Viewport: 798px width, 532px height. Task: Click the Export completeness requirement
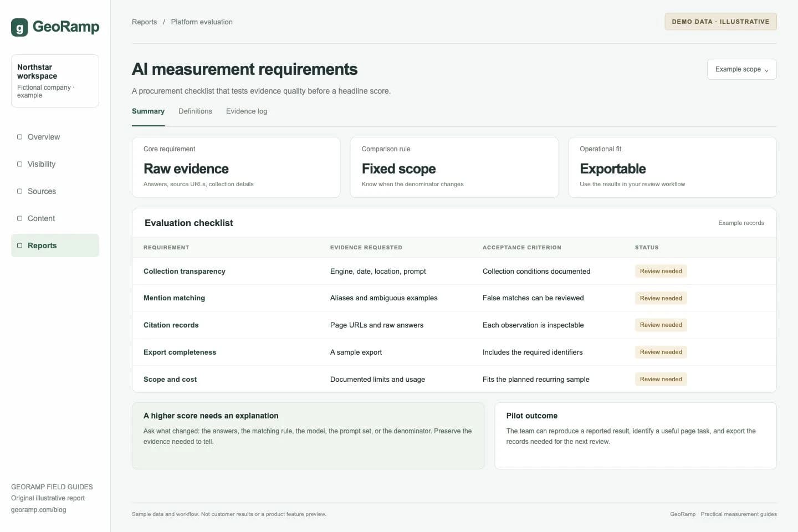(180, 352)
